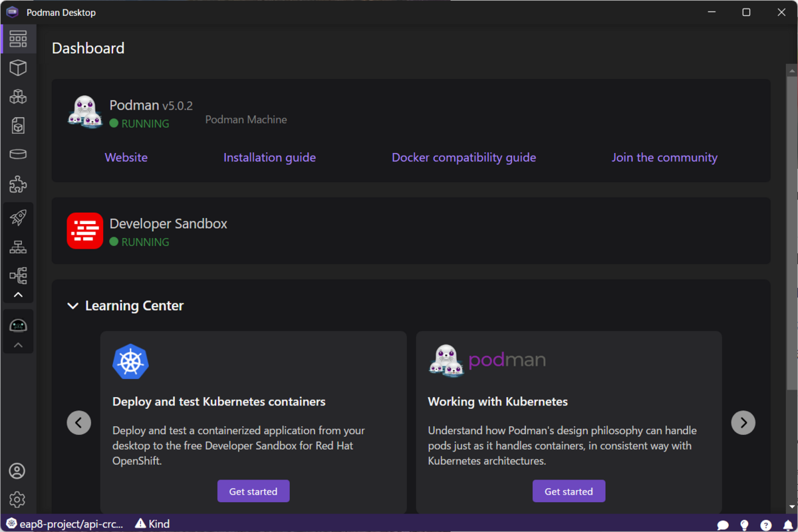Open the Join the community link
This screenshot has width=798, height=532.
(x=664, y=158)
